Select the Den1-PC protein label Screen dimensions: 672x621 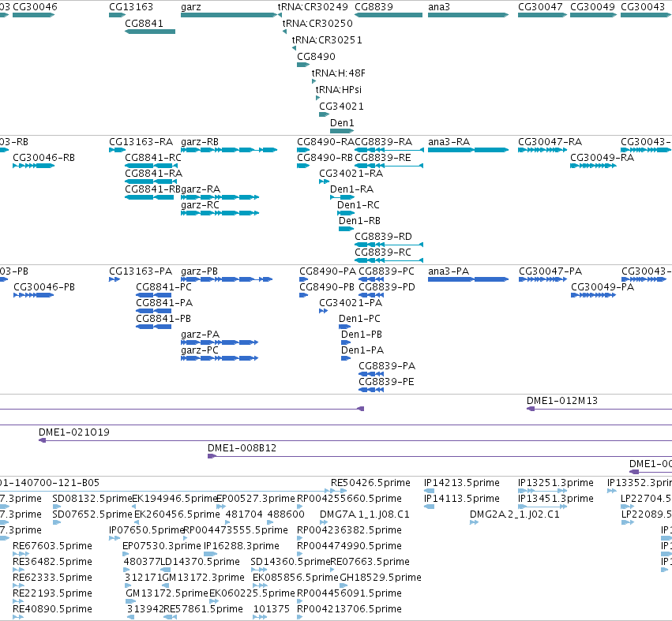tap(359, 319)
